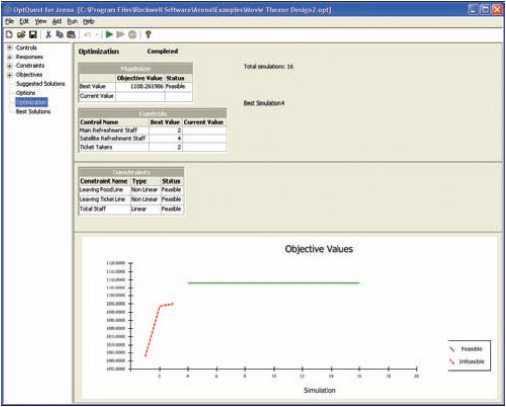The height and width of the screenshot is (407, 506).
Task: Click the Stop optimization toolbar icon
Action: (132, 34)
